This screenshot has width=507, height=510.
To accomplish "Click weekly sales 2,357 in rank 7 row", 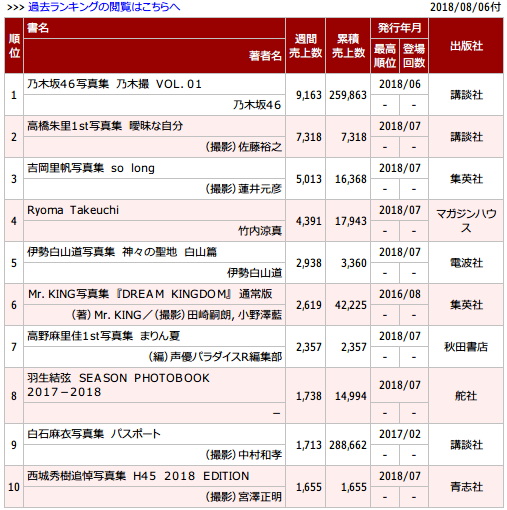I will pyautogui.click(x=309, y=347).
